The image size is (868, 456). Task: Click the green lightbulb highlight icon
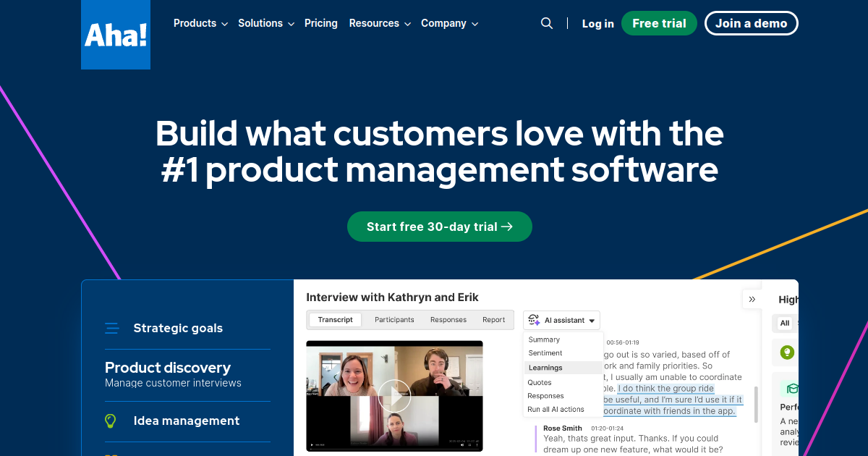coord(787,352)
